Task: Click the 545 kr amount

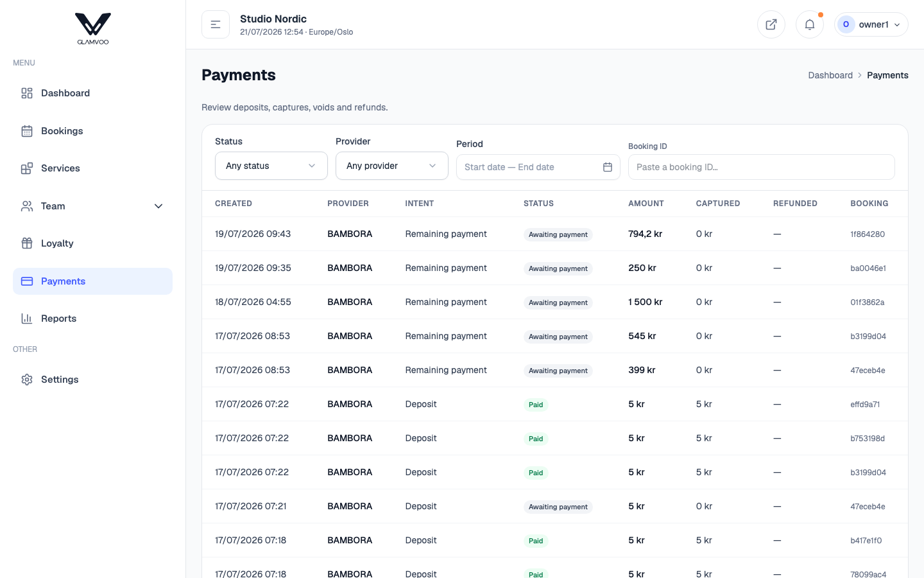Action: tap(642, 336)
